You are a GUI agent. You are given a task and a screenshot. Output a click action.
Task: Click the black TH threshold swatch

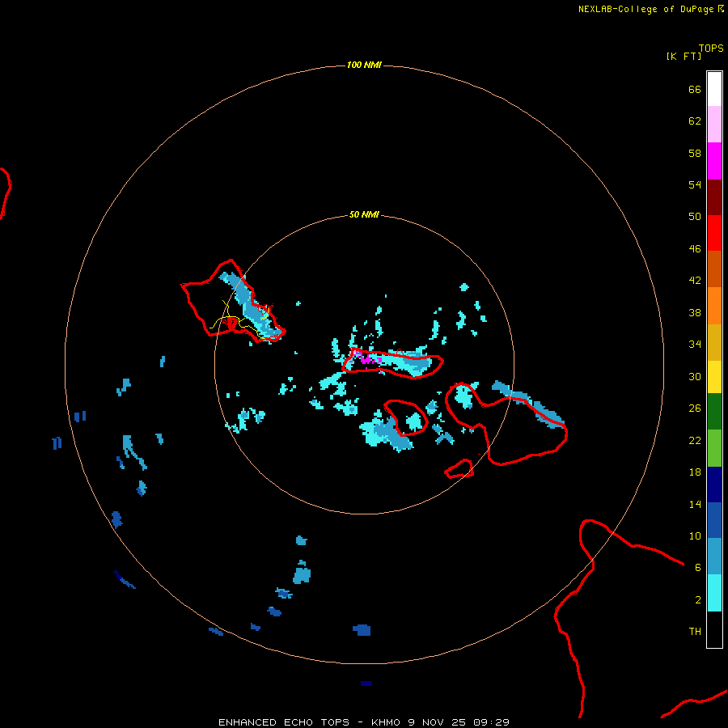coord(714,629)
